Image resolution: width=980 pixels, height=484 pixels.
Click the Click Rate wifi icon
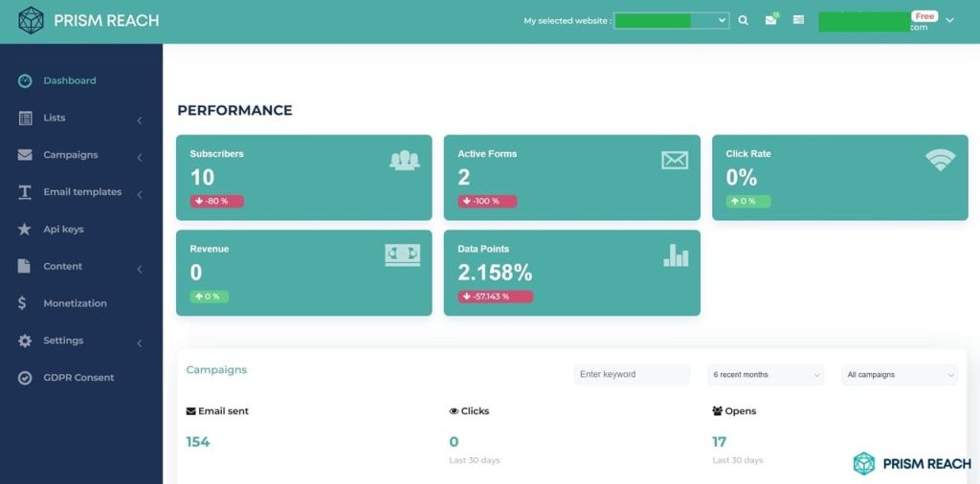pos(940,161)
